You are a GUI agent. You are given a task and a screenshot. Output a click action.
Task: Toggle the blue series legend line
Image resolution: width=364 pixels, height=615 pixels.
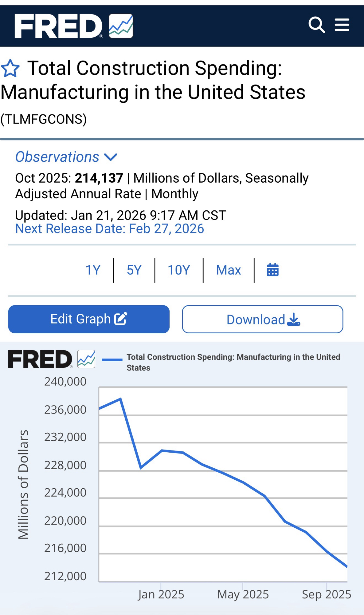112,359
